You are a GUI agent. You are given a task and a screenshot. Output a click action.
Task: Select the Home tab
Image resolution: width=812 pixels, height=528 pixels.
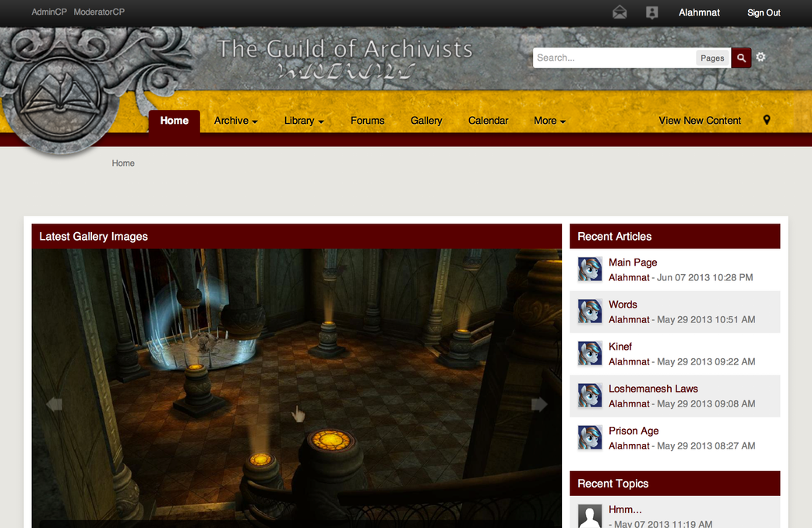coord(174,121)
